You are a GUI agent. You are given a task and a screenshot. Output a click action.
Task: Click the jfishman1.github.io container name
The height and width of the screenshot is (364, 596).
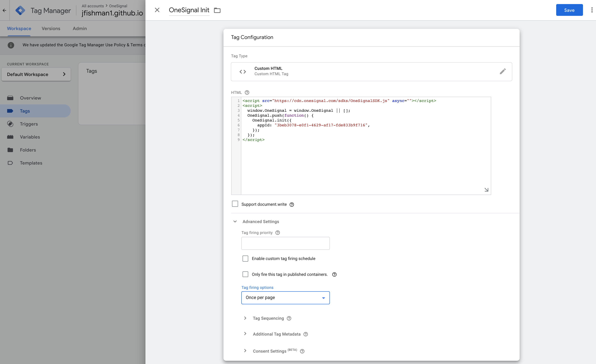[112, 13]
